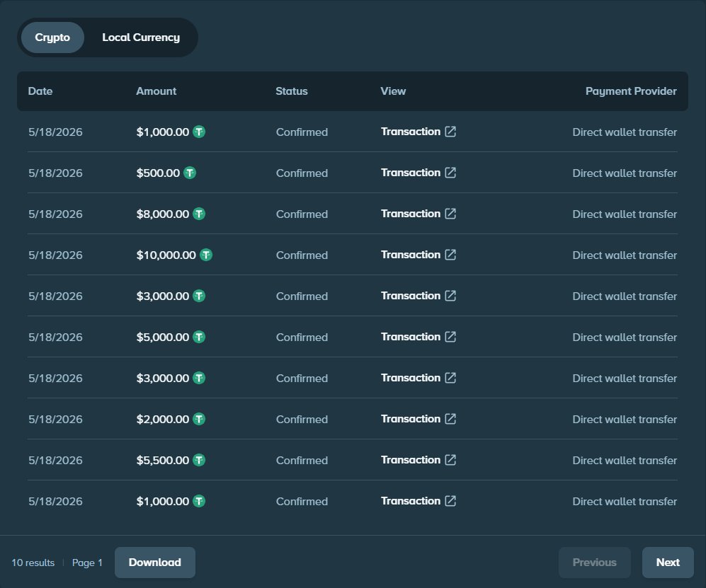Click 'Direct wallet transfer' in the $2,000.00 row

click(x=625, y=420)
